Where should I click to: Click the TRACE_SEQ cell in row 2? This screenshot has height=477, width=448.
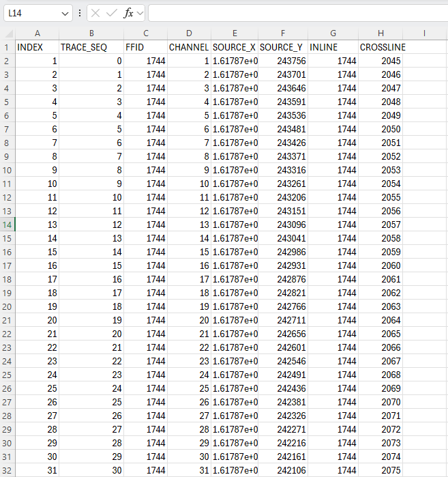pos(91,61)
